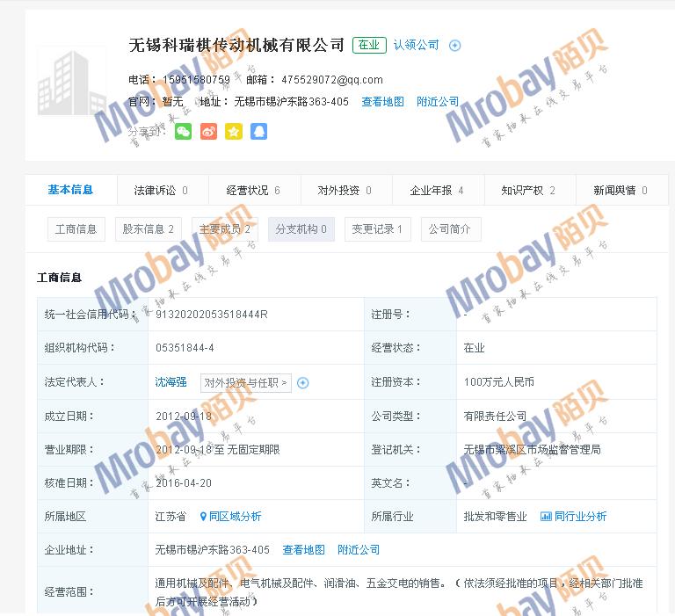Open 同区域分析 with the location pin
The height and width of the screenshot is (616, 675).
(x=231, y=517)
